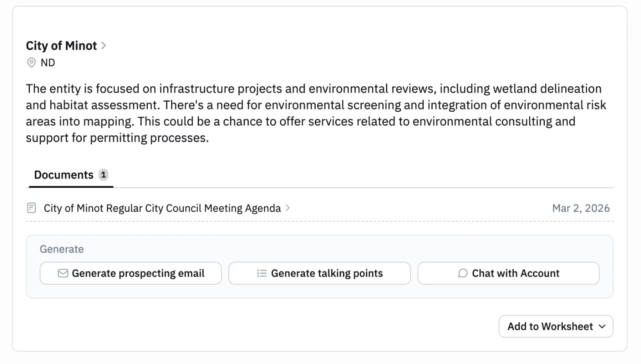This screenshot has height=364, width=641.
Task: Open the Add to Worksheet menu
Action: tap(556, 327)
